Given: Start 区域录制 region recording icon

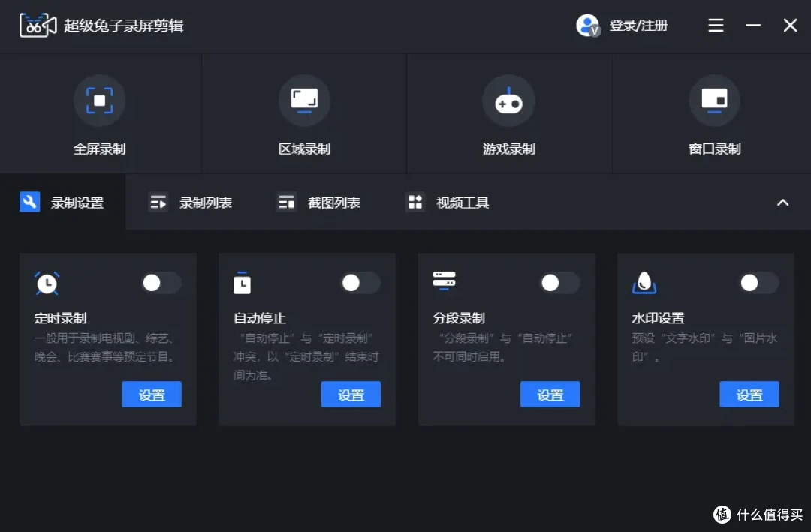Looking at the screenshot, I should [x=304, y=101].
